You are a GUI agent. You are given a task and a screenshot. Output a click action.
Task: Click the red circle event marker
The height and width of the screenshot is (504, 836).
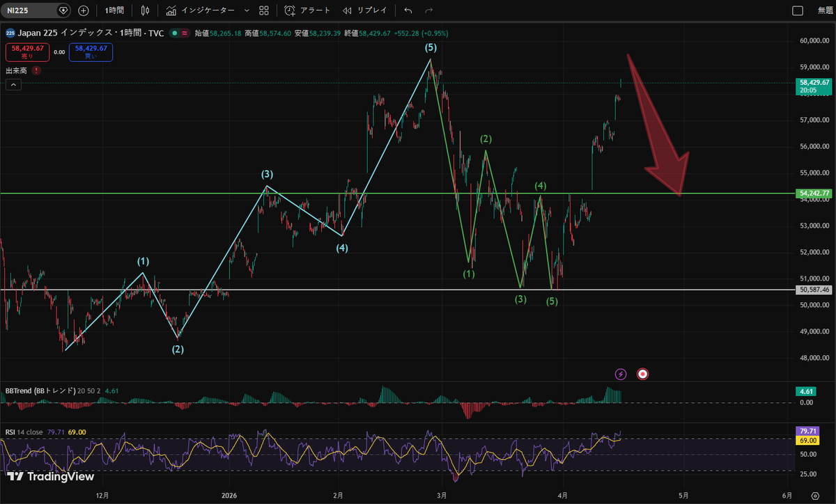click(x=643, y=374)
